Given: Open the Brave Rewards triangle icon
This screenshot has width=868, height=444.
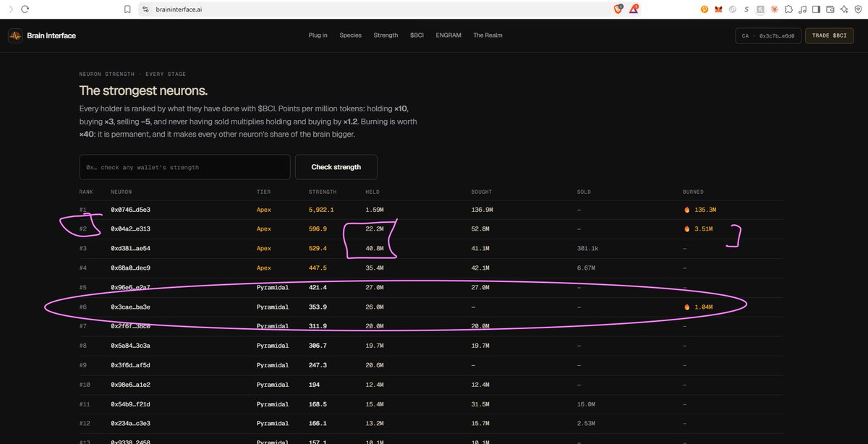Looking at the screenshot, I should point(634,9).
